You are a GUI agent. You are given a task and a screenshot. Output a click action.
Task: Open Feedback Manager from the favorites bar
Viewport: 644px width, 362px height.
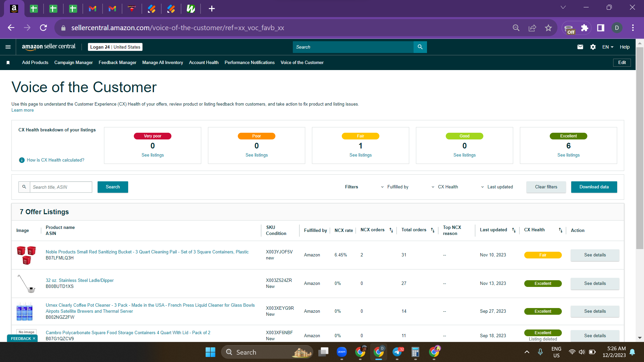click(x=117, y=63)
